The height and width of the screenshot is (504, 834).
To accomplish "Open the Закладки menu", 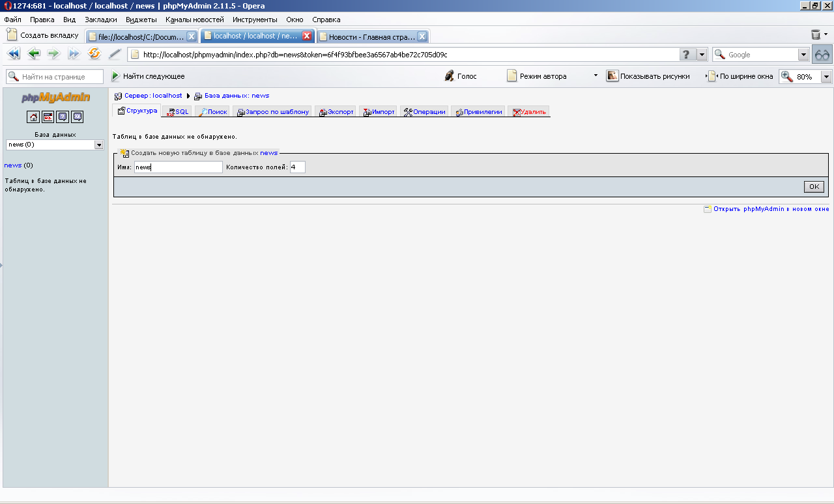I will [x=101, y=20].
